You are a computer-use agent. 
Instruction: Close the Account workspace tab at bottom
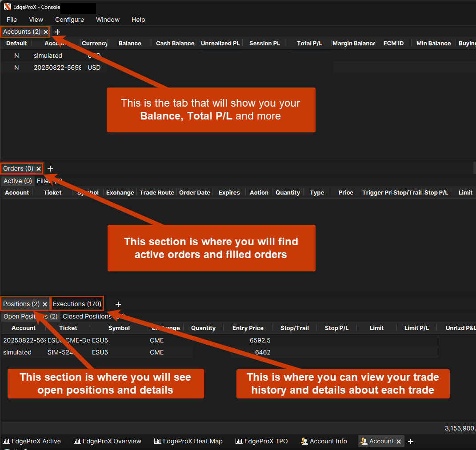(x=399, y=442)
